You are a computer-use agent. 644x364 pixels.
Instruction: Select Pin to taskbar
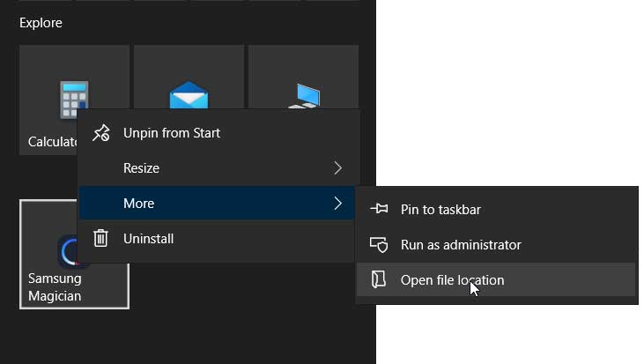496,210
